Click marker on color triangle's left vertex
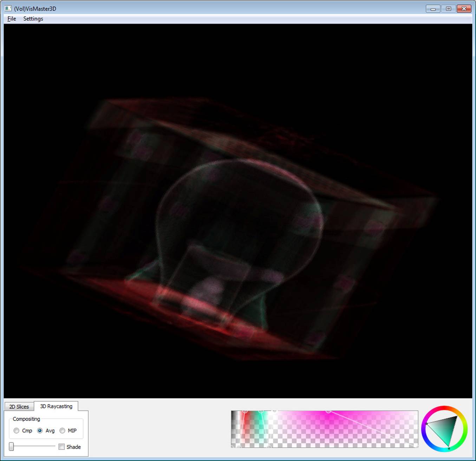 pyautogui.click(x=426, y=424)
